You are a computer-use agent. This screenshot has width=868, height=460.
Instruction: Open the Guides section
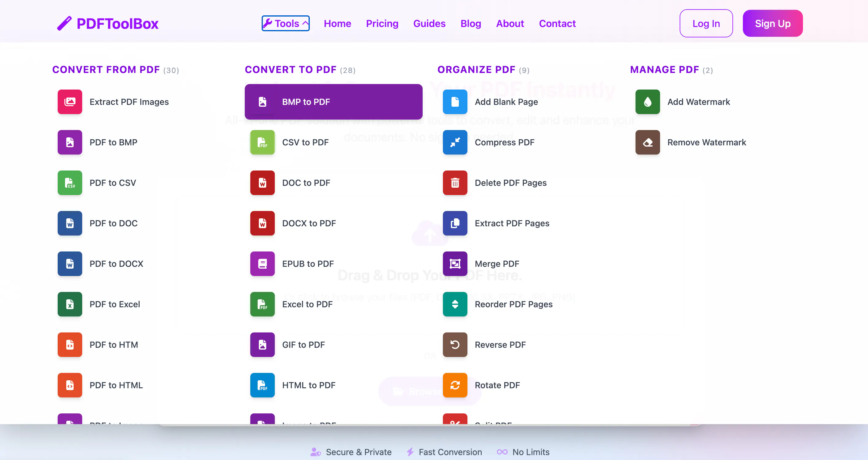tap(429, 23)
